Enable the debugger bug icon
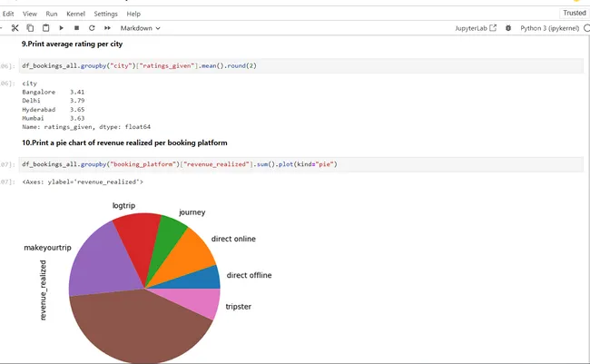Viewport: 590px width, 364px height. 508,28
